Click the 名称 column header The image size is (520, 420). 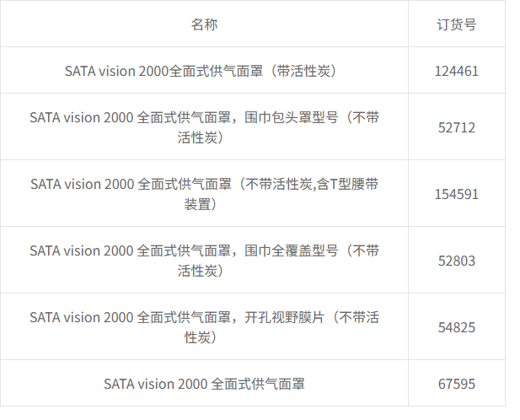click(204, 24)
